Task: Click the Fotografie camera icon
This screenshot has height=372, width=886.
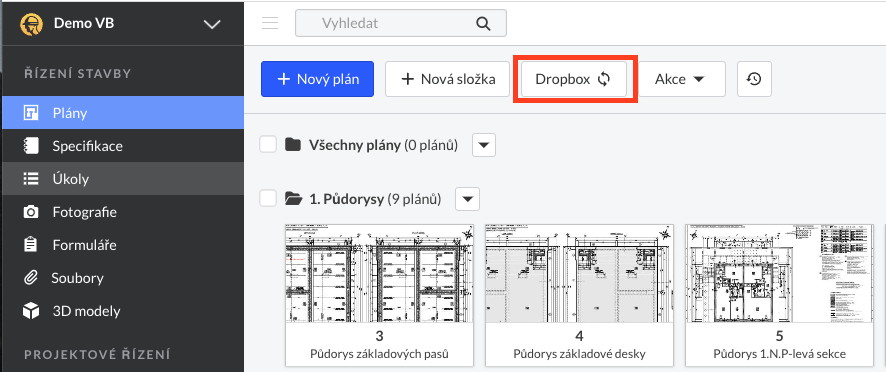Action: 31,213
